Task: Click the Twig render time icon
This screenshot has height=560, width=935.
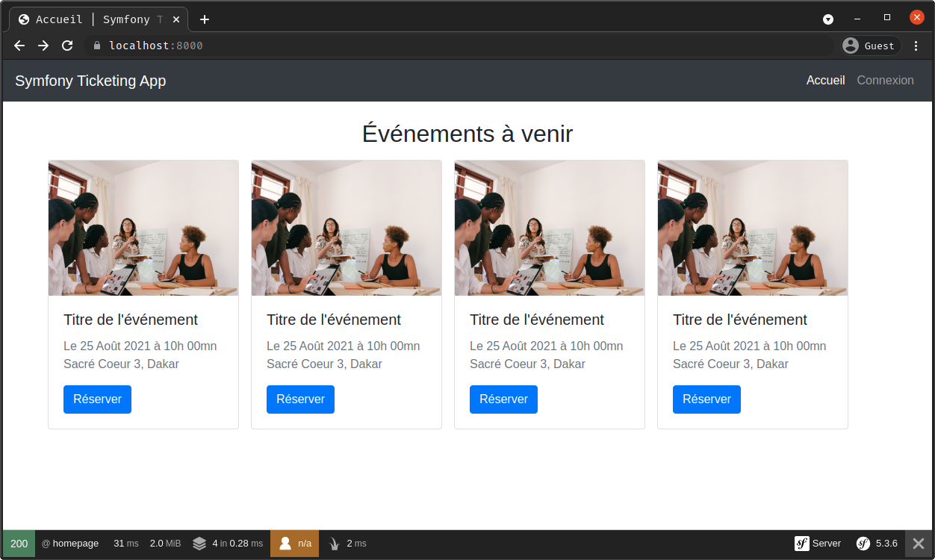Action: (334, 544)
